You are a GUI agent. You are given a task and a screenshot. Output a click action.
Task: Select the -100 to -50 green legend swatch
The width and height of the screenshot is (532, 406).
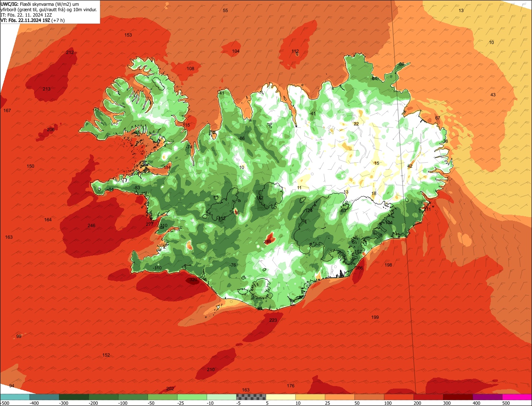click(x=133, y=397)
